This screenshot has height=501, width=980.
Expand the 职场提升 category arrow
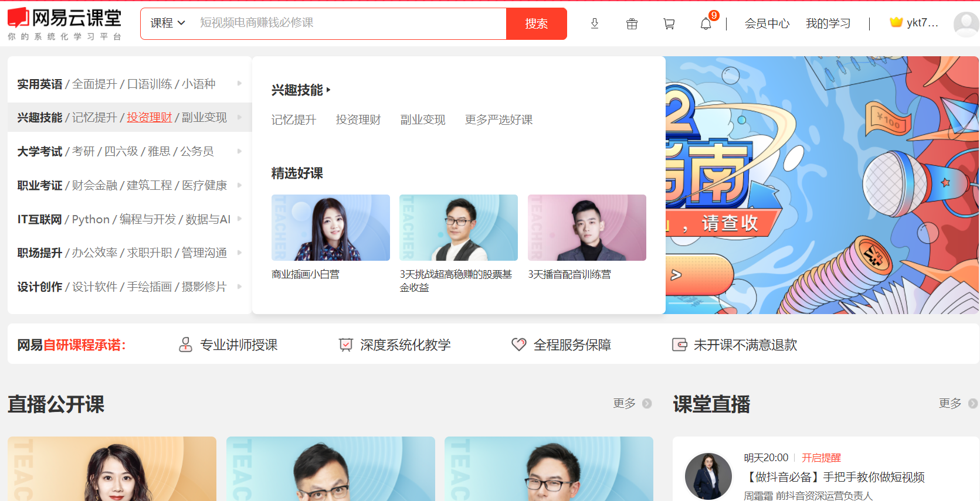point(239,253)
